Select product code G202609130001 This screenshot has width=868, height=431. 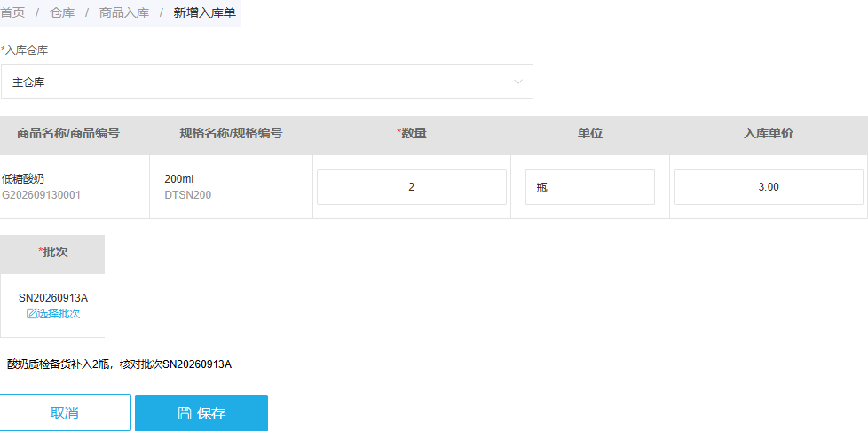pyautogui.click(x=42, y=195)
